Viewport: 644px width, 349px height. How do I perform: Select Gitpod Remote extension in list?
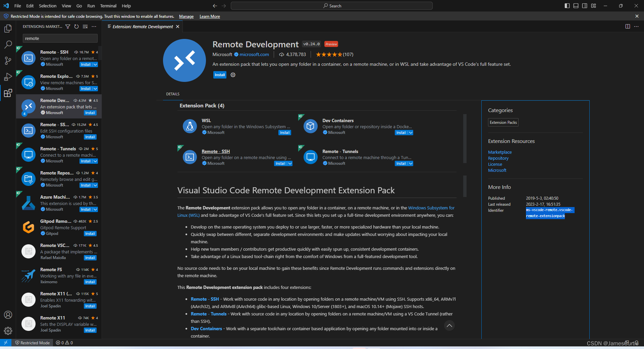click(59, 227)
